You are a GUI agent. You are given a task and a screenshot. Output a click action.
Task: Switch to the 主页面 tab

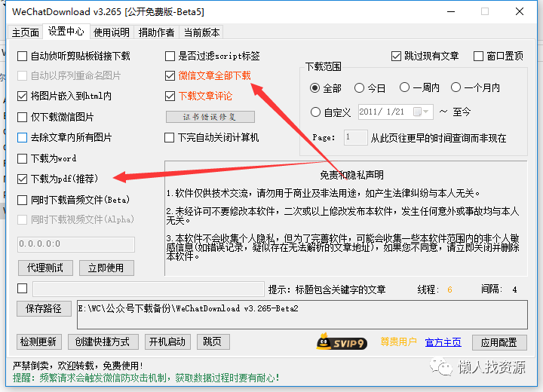[26, 32]
